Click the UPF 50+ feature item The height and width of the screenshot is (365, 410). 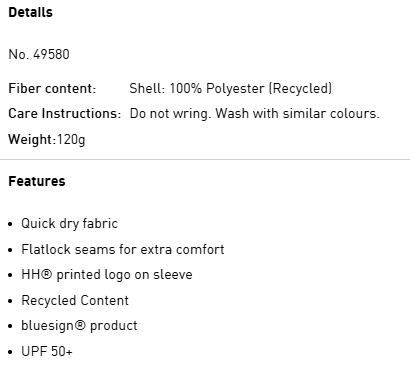(x=47, y=351)
